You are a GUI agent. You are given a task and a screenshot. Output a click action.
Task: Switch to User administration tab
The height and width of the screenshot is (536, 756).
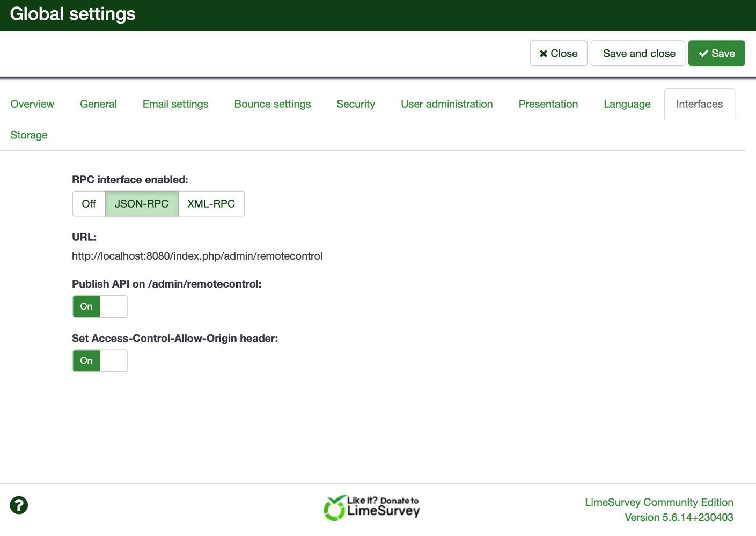pyautogui.click(x=447, y=104)
